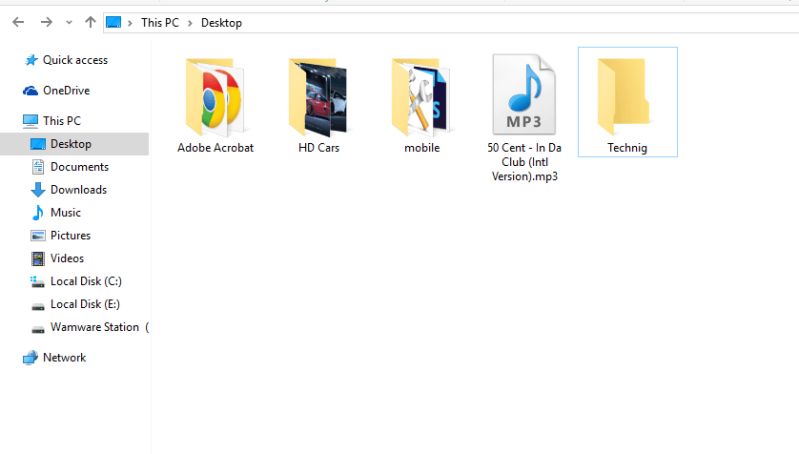Click the Documents icon in the sidebar
Image resolution: width=799 pixels, height=454 pixels.
point(38,167)
